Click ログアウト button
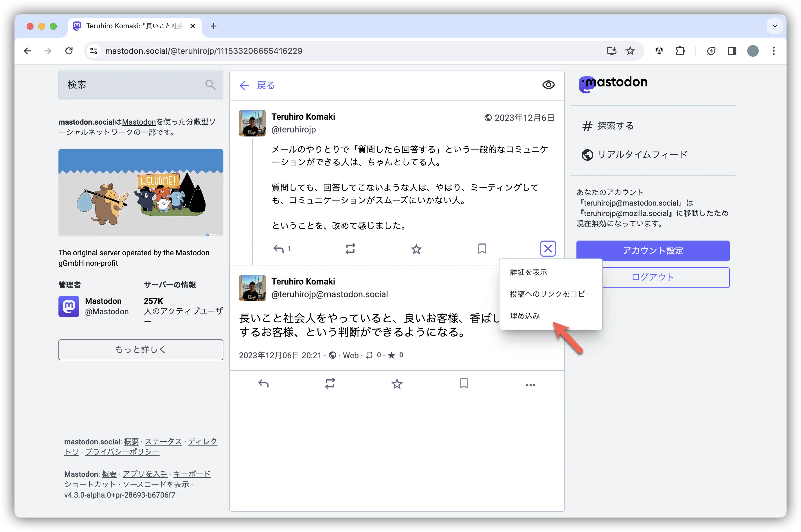Viewport: 801px width, 532px height. point(652,277)
